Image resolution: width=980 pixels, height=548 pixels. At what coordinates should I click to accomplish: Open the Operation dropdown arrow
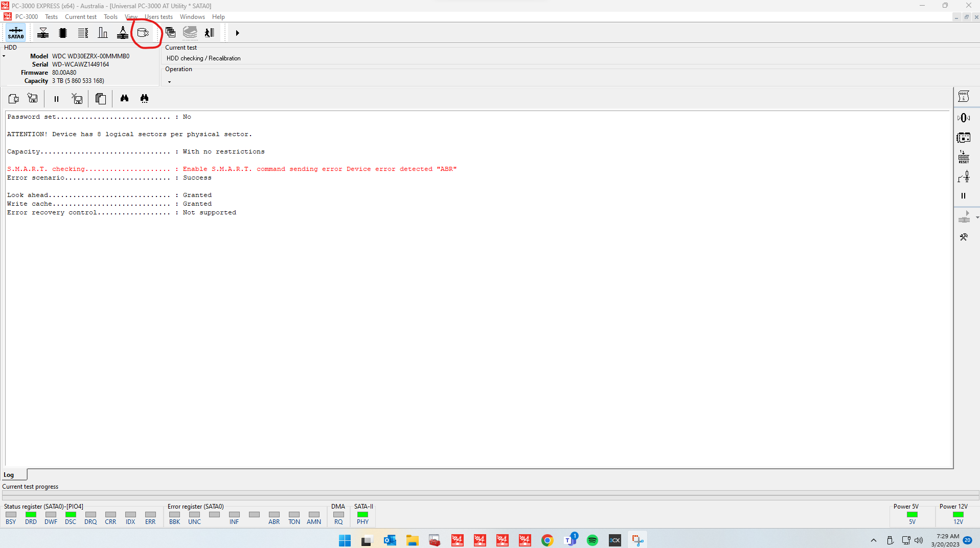(169, 82)
